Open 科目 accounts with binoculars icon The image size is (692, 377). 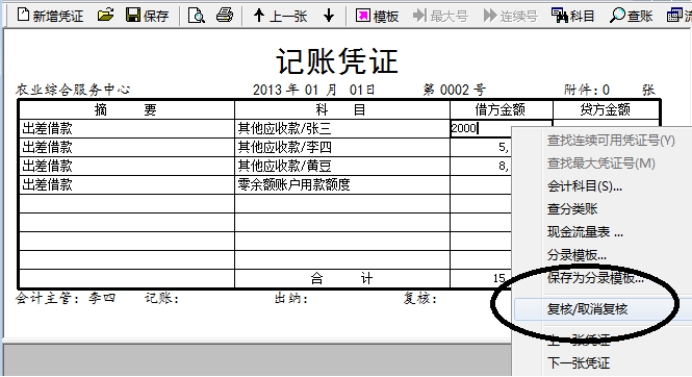point(573,16)
